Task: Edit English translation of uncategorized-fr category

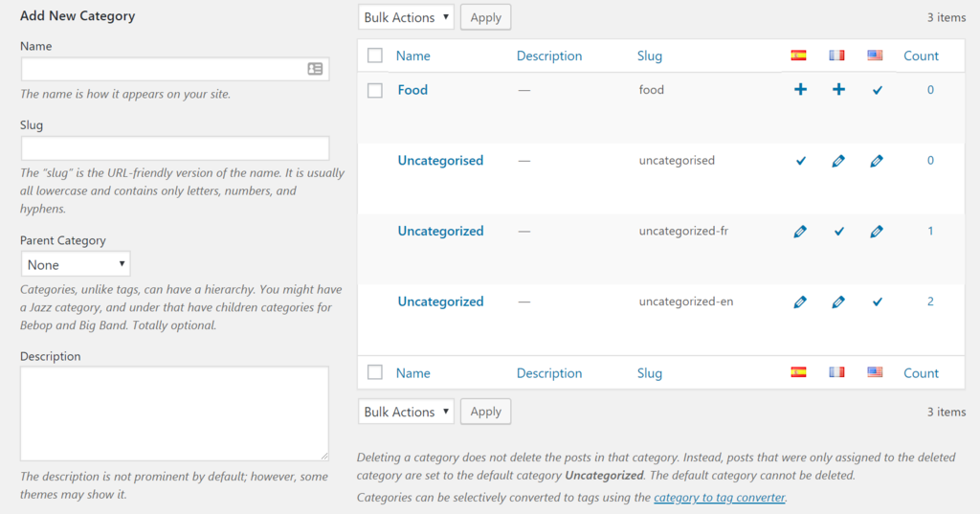Action: click(x=877, y=232)
